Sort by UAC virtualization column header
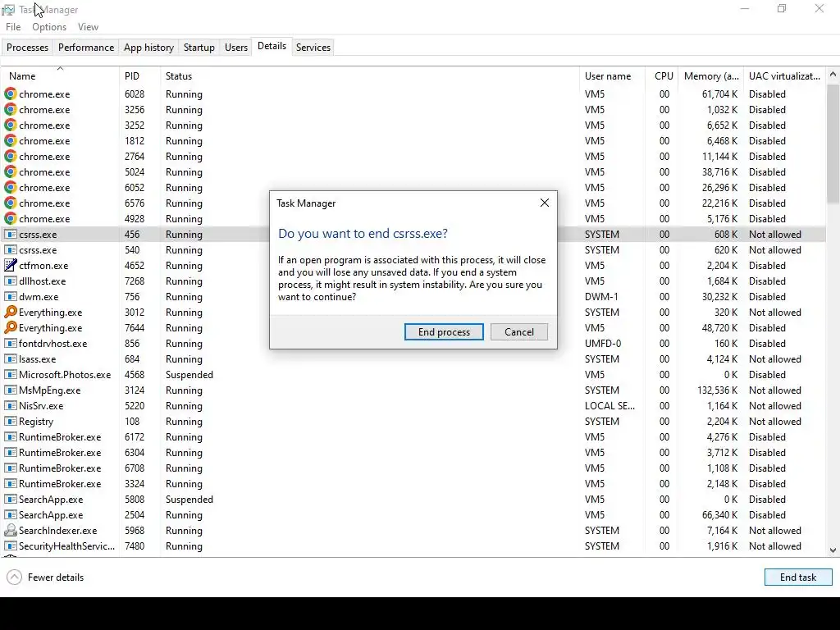Image resolution: width=840 pixels, height=630 pixels. pyautogui.click(x=784, y=76)
